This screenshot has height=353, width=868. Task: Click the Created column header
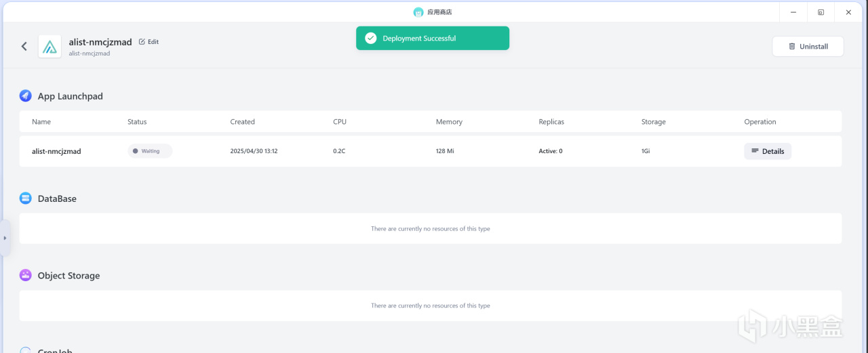pyautogui.click(x=242, y=122)
